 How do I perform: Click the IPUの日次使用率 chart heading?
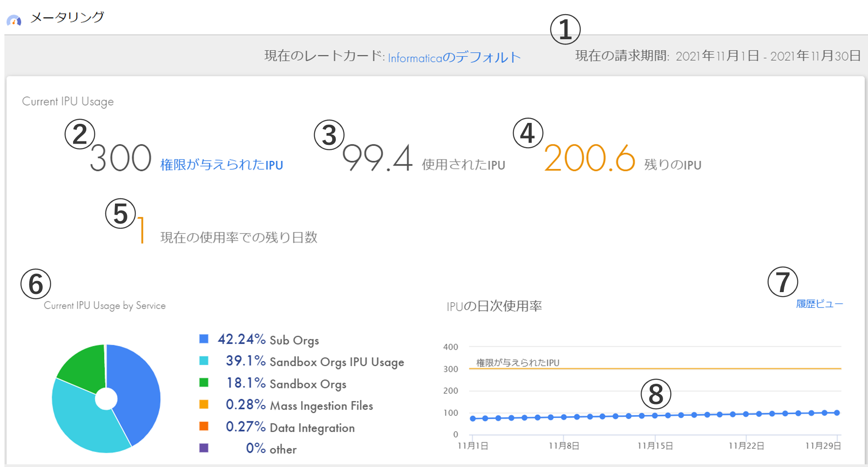[494, 306]
